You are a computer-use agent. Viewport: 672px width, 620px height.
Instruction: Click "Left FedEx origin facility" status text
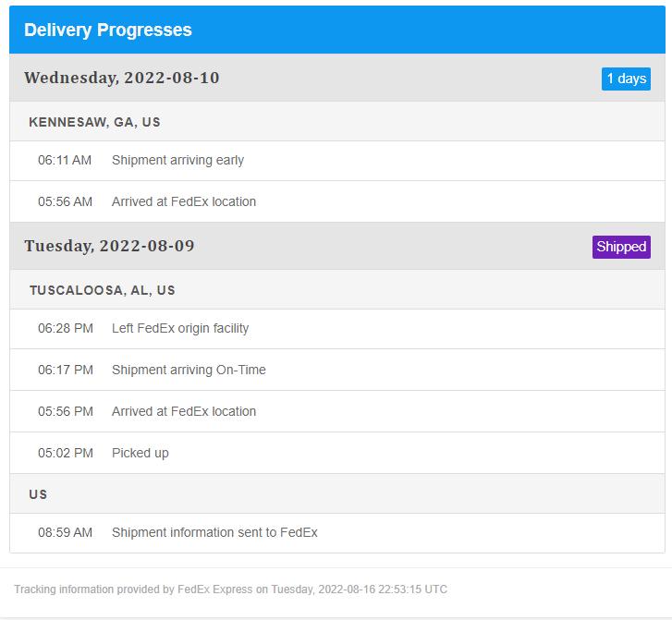[180, 328]
